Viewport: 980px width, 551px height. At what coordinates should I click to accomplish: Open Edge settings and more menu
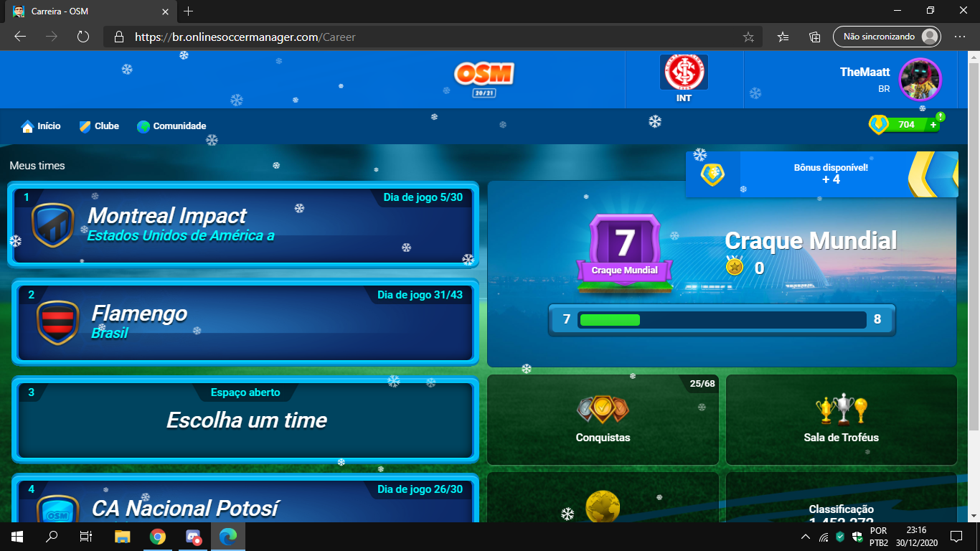[960, 37]
